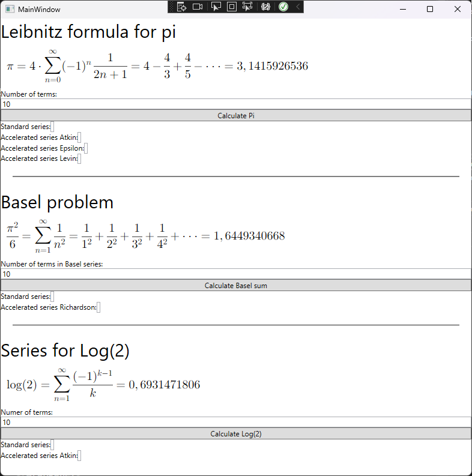Focus the Log(2) Numer of terms field
Viewport: 472px width, 476px height.
(x=236, y=422)
